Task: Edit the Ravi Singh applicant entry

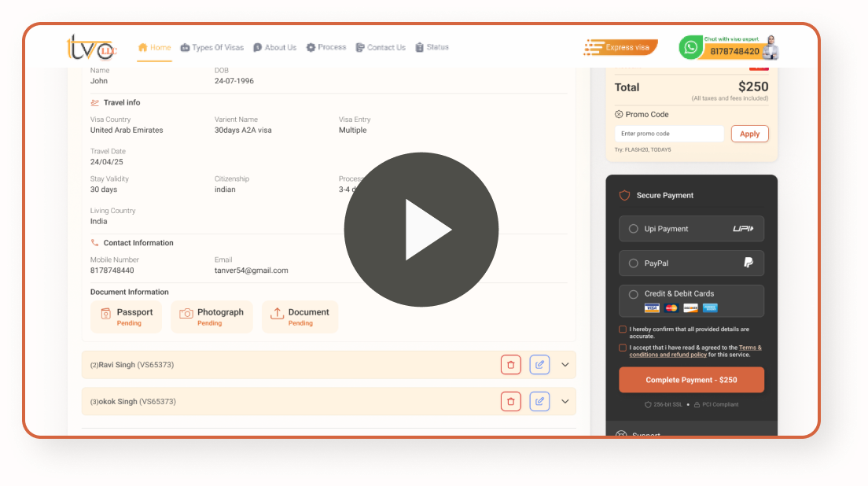Action: (x=539, y=365)
